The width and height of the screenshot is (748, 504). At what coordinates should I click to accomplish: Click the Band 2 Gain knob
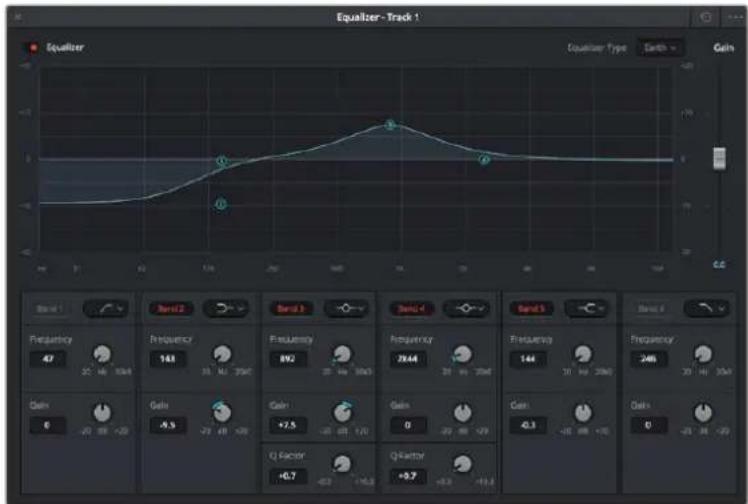tap(222, 413)
